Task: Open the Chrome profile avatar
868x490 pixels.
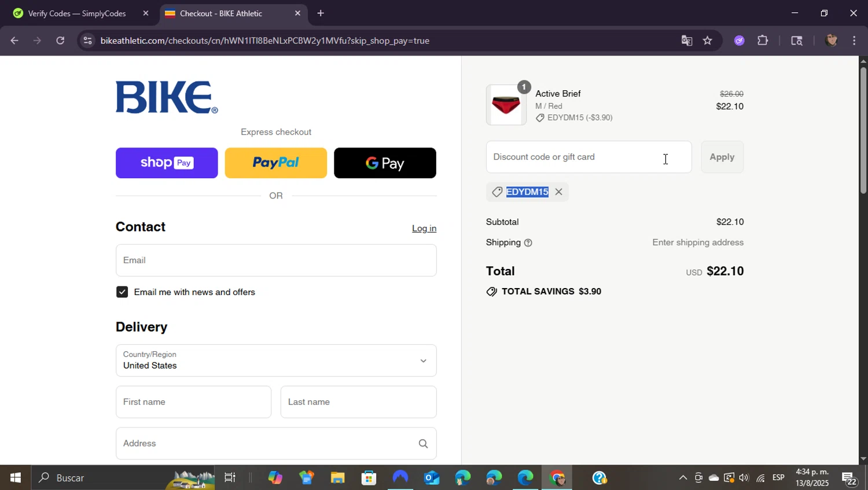Action: click(832, 40)
